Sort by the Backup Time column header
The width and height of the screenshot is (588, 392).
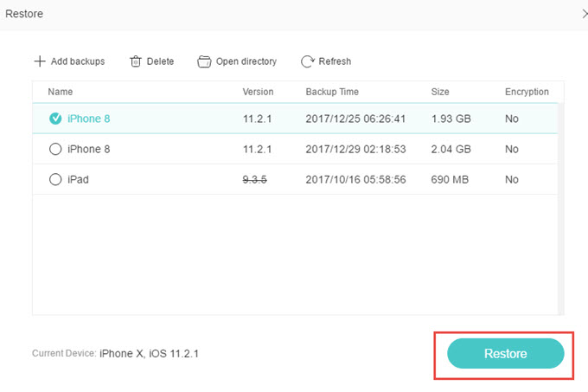coord(332,92)
